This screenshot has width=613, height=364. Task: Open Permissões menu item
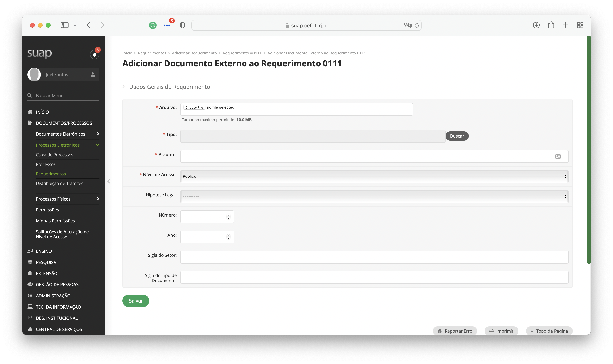(x=47, y=210)
